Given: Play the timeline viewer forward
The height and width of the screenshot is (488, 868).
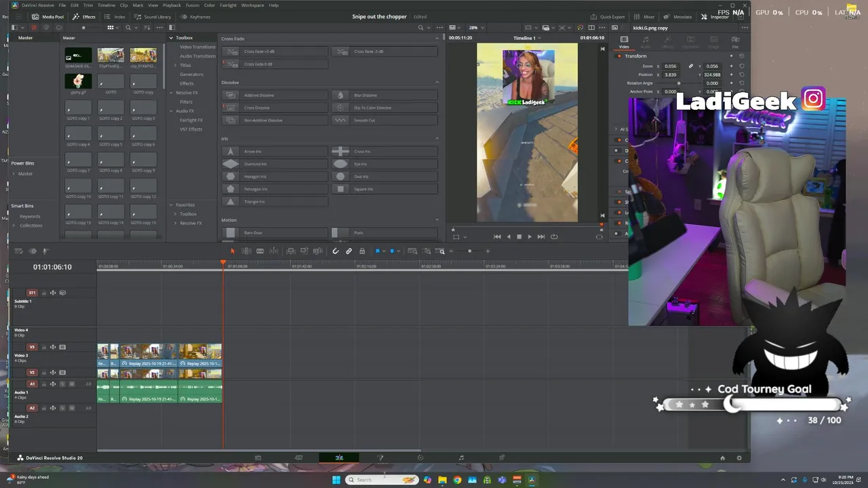Looking at the screenshot, I should coord(530,237).
